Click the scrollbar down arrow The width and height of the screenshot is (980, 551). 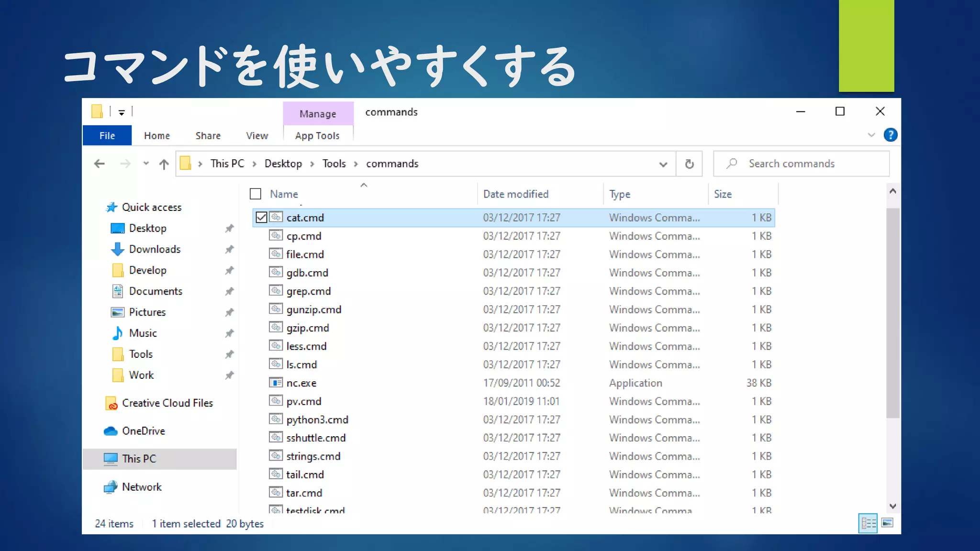893,506
